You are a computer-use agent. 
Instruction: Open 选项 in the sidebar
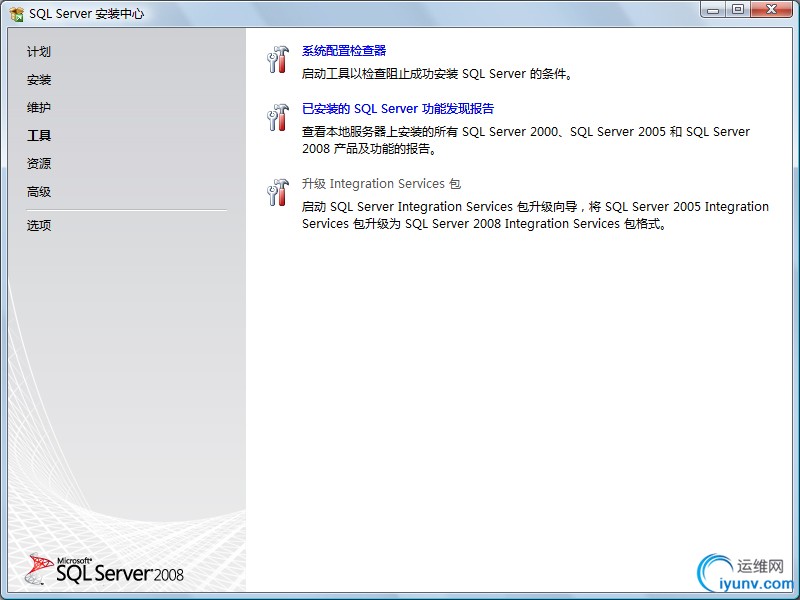pos(39,225)
